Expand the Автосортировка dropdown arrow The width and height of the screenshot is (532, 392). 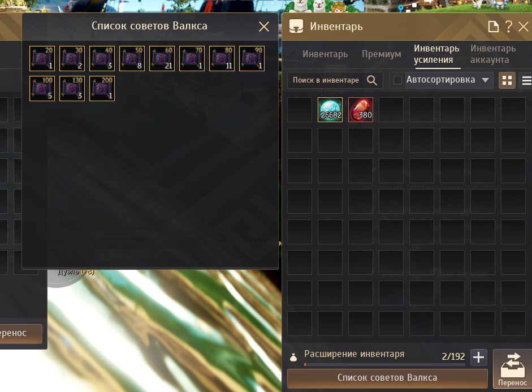[485, 80]
